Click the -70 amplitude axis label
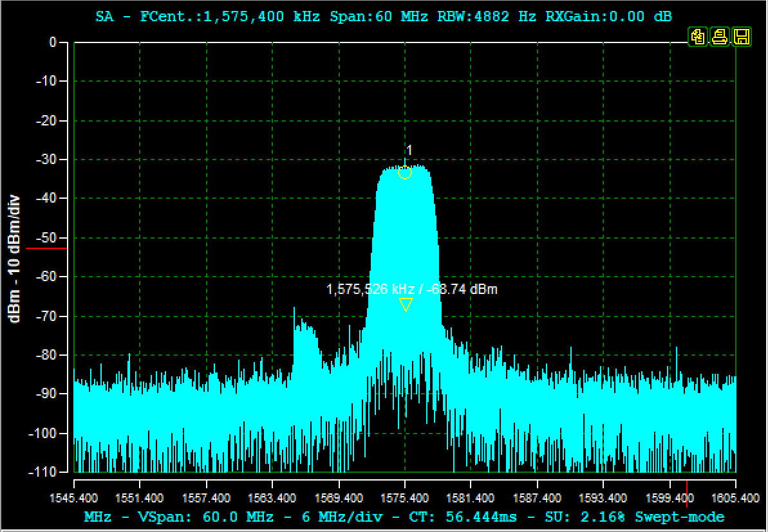Screen dimensions: 768x532 [x=47, y=316]
